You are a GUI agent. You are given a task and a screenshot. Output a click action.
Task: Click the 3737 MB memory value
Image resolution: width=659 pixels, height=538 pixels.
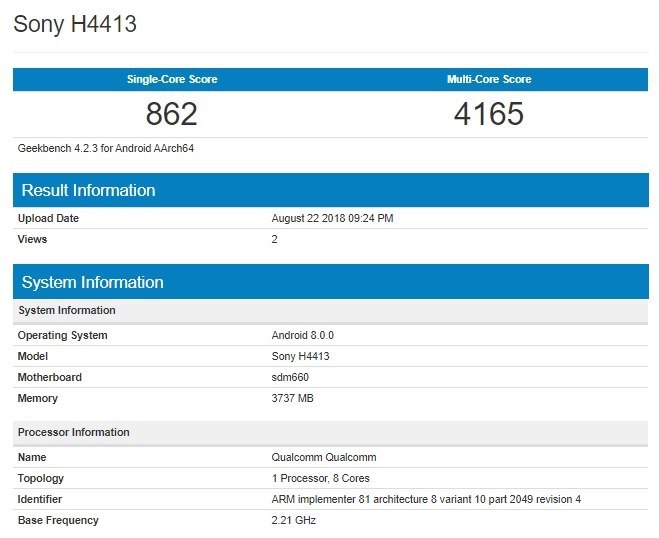[293, 398]
